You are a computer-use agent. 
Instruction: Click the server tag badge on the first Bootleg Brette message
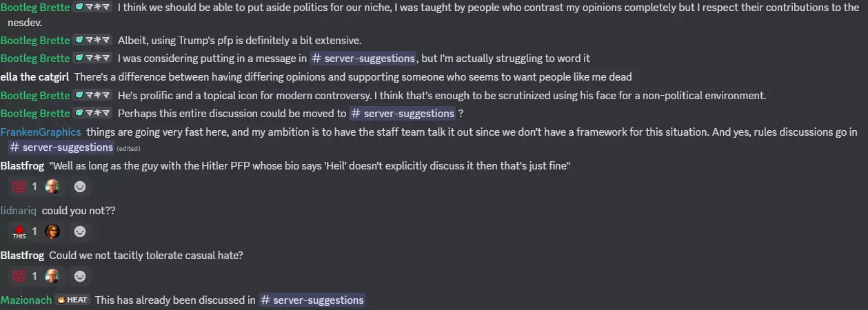click(x=92, y=8)
